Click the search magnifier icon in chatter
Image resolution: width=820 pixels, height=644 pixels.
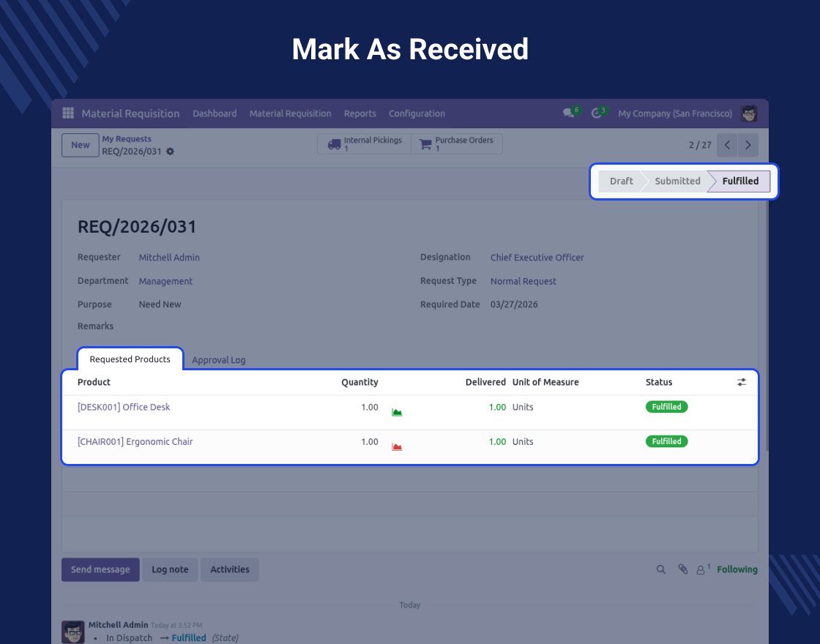(x=660, y=569)
